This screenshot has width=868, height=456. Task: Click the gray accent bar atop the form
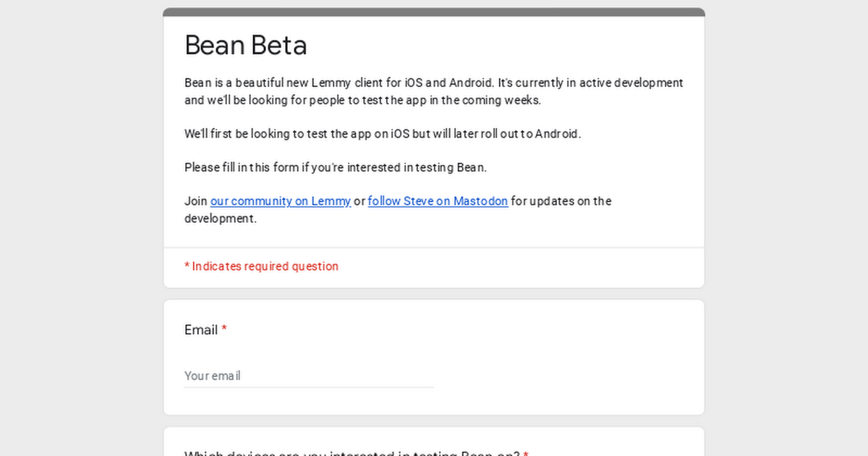434,12
